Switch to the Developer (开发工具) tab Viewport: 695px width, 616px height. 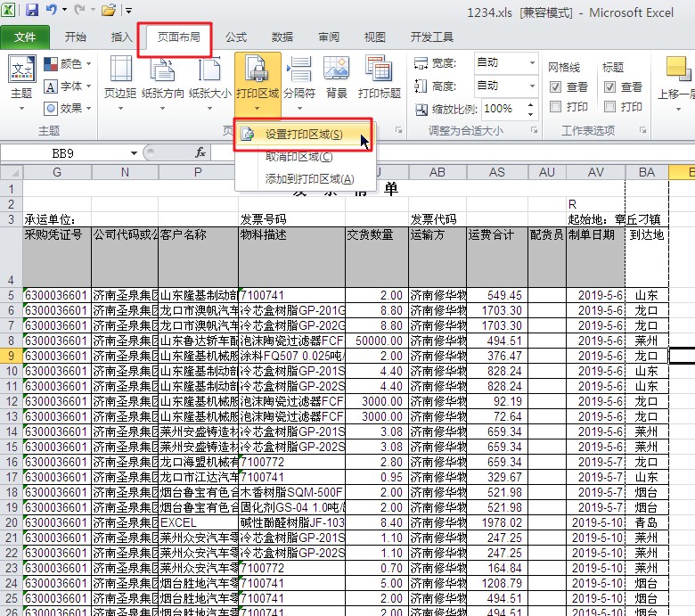click(432, 37)
